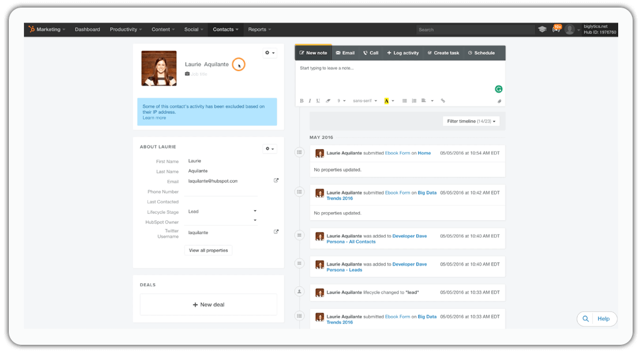Click the magnifier icon in the Help widget
The height and width of the screenshot is (353, 644).
[585, 318]
